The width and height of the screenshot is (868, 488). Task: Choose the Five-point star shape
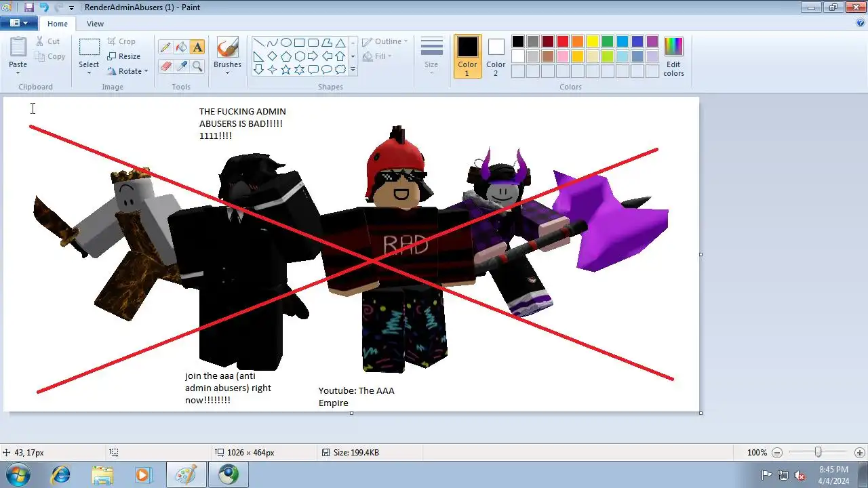(285, 69)
